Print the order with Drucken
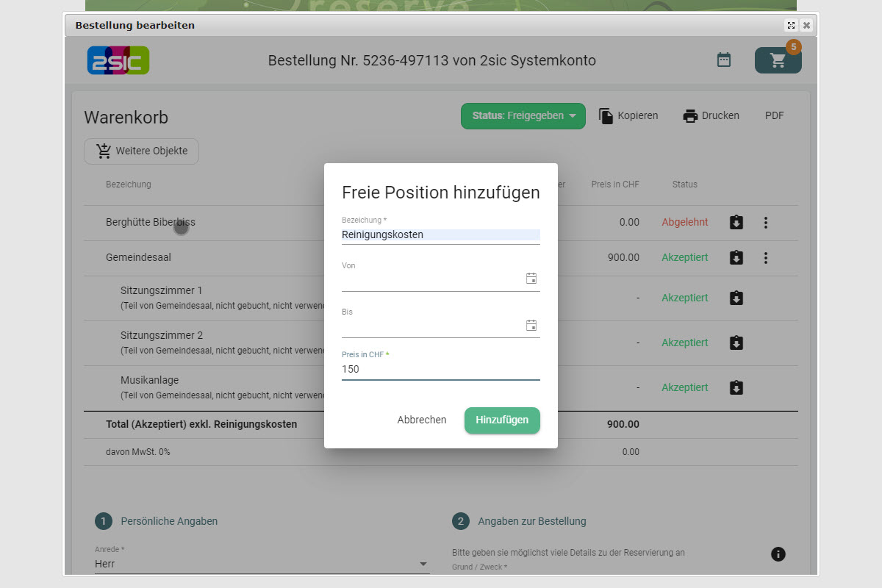 coord(711,116)
